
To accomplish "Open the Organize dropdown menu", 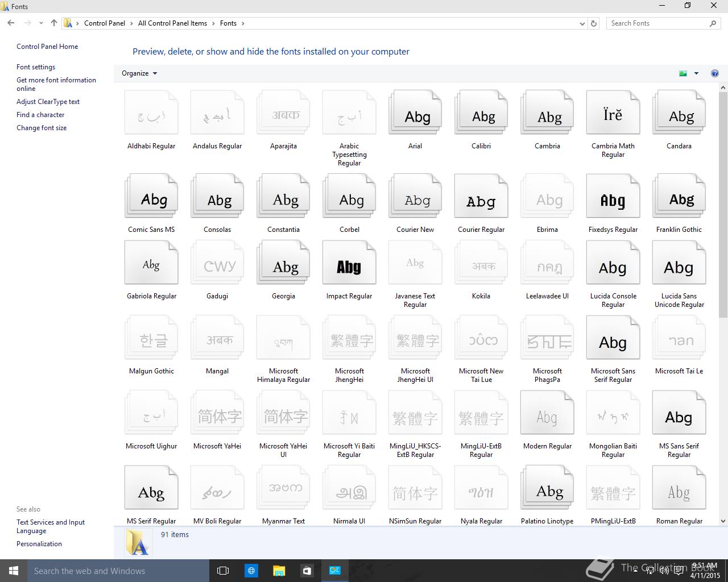I will tap(139, 73).
